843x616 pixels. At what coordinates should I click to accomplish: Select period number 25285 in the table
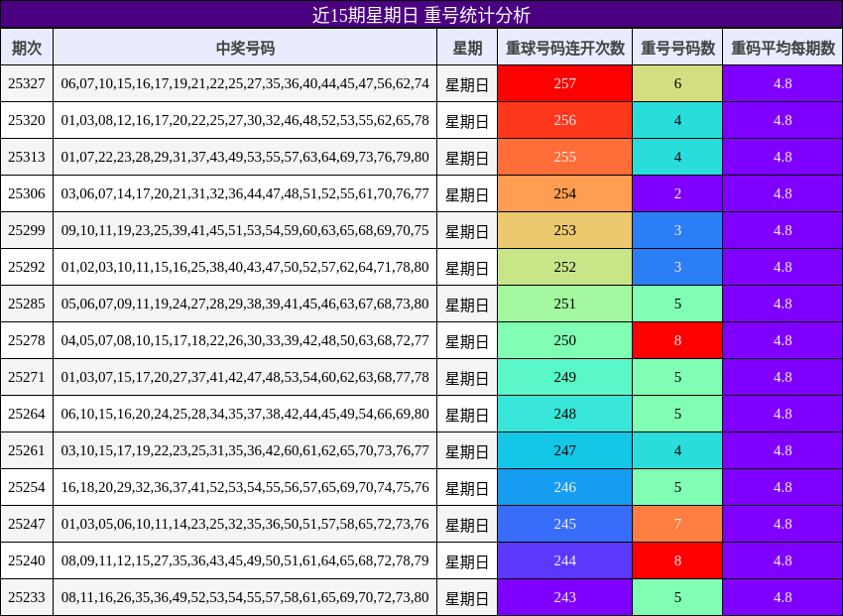(x=27, y=304)
